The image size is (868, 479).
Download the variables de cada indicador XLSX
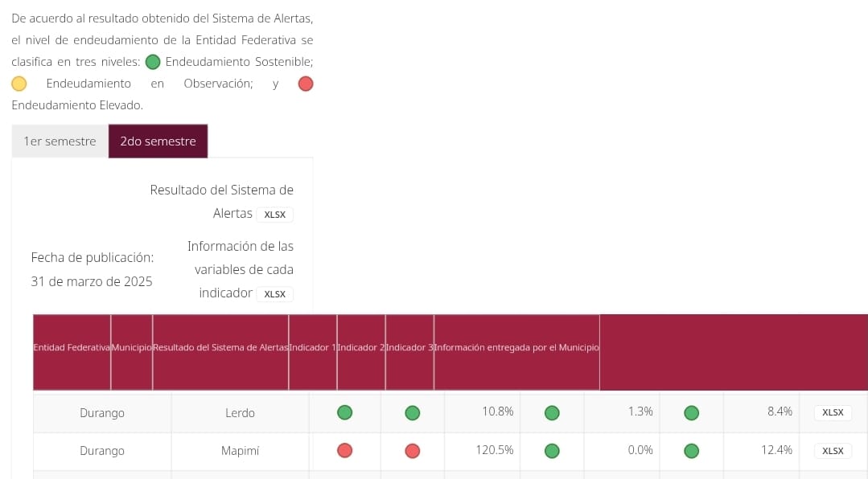[x=274, y=294]
